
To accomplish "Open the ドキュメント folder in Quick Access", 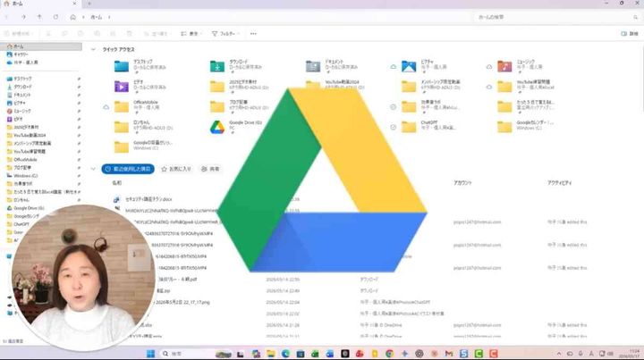I will coord(332,66).
